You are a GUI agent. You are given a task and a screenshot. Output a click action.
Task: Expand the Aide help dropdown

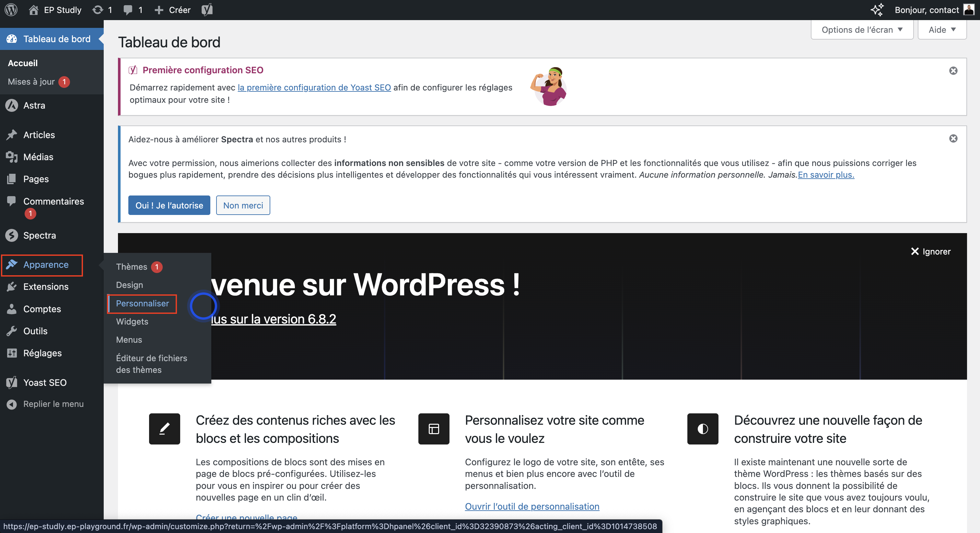click(x=941, y=30)
